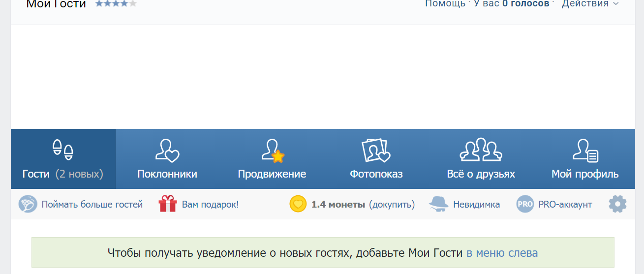Click the footprints icon on the Гости tab
The height and width of the screenshot is (274, 644).
coord(63,150)
